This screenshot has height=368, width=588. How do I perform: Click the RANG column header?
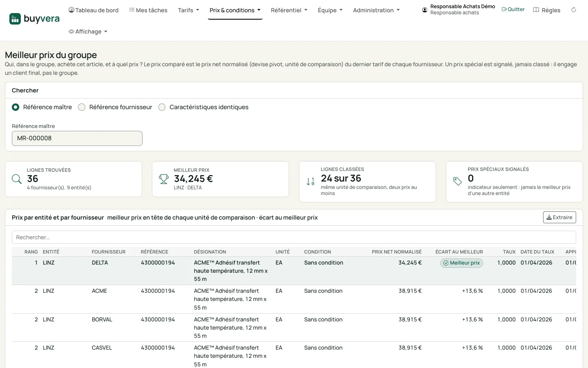tap(31, 252)
